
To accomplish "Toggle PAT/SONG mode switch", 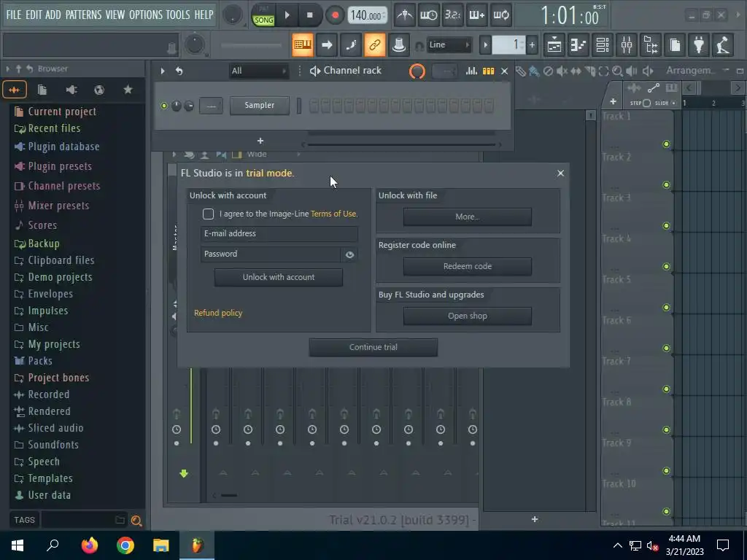I will point(263,15).
